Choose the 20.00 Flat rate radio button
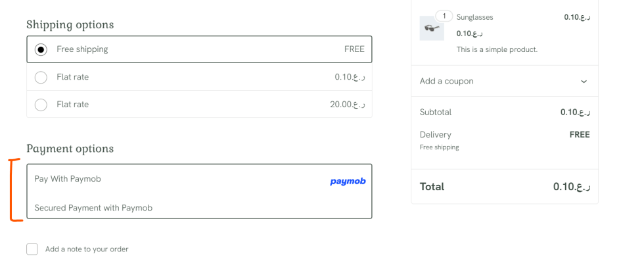This screenshot has height=279, width=644. (x=41, y=105)
